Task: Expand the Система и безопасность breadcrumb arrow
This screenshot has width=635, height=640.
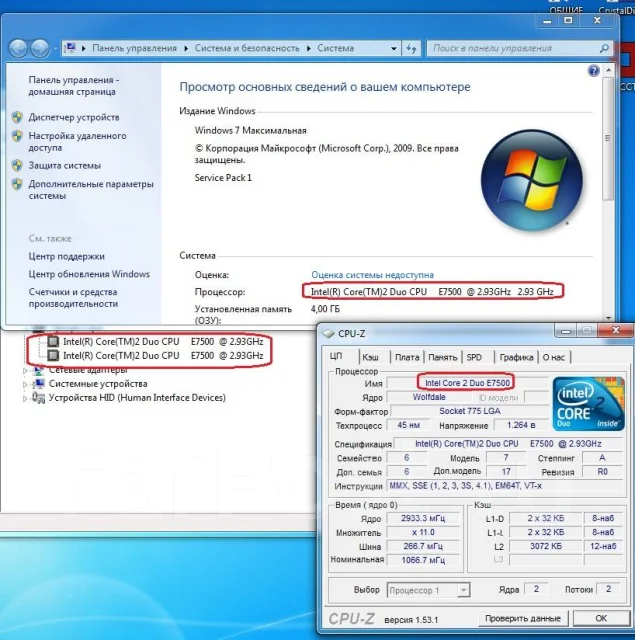Action: pyautogui.click(x=309, y=49)
